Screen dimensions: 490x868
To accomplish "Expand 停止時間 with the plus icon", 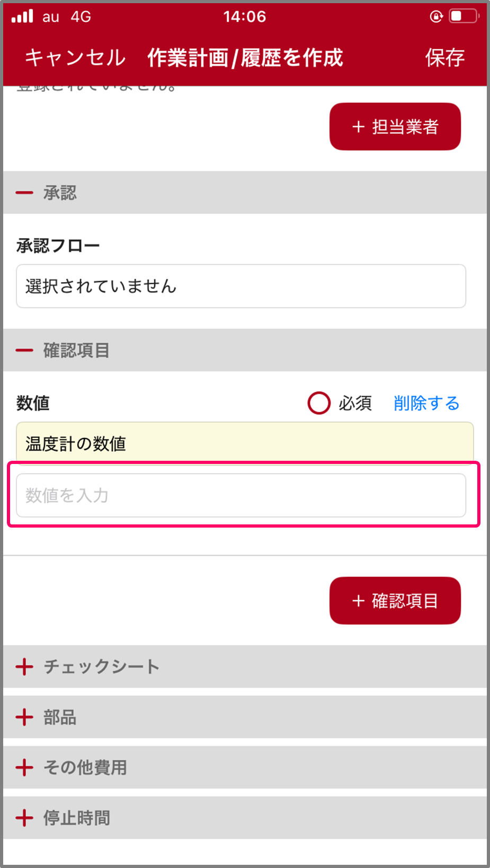I will click(x=24, y=818).
